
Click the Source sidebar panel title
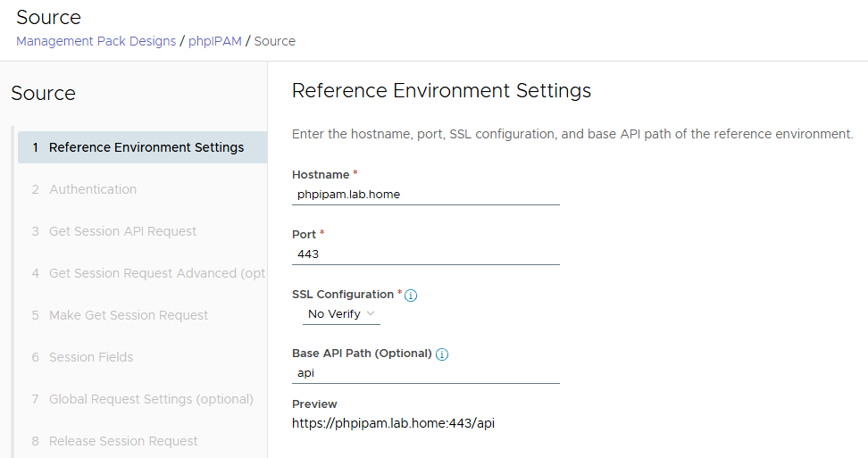pyautogui.click(x=43, y=94)
